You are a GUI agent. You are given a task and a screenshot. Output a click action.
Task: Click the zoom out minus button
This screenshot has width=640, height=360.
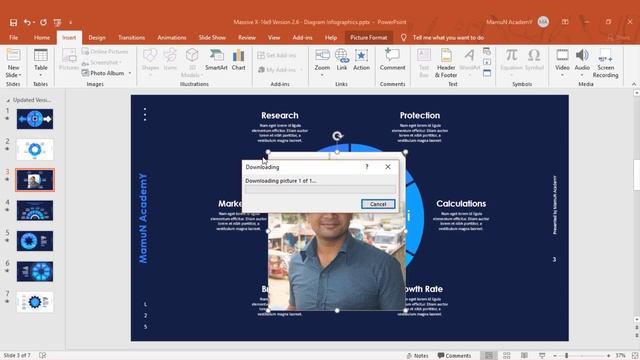[555, 356]
